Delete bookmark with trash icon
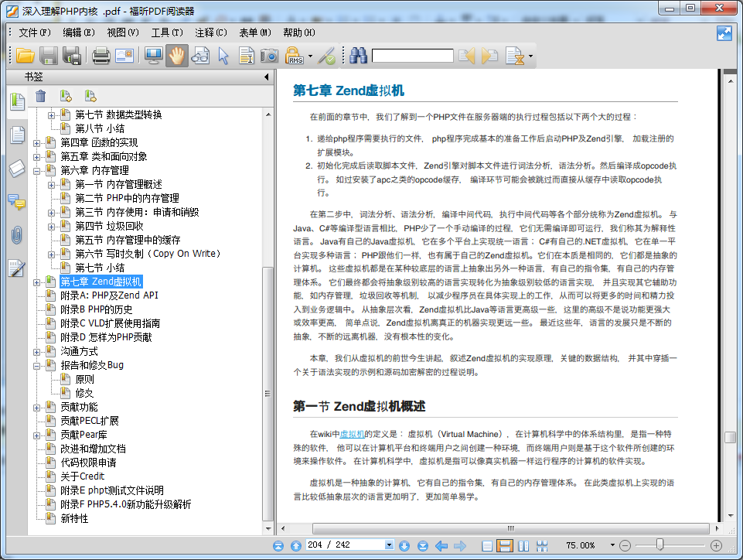 click(x=41, y=96)
